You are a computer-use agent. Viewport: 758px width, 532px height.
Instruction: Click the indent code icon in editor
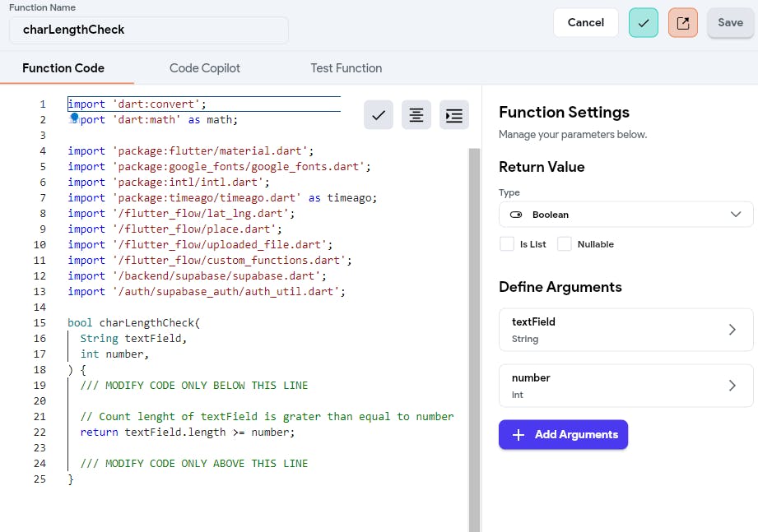click(454, 116)
